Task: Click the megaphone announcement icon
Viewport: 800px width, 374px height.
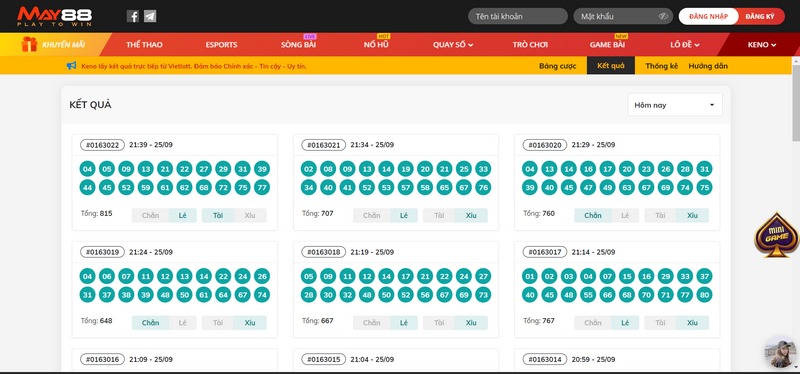Action: tap(71, 66)
